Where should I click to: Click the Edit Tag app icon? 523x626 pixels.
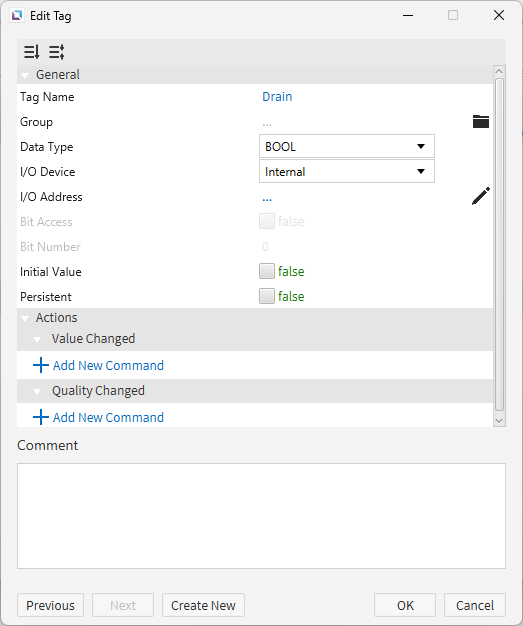17,16
